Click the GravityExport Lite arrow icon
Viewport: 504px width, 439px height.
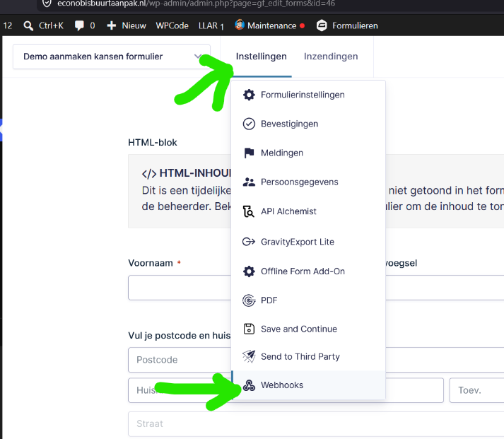(249, 242)
